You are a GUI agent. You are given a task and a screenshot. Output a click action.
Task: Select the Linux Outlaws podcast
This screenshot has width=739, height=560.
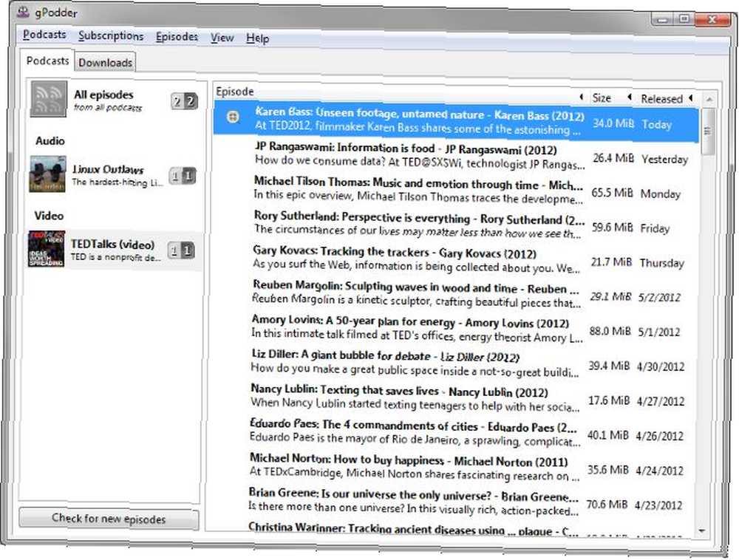pos(113,175)
